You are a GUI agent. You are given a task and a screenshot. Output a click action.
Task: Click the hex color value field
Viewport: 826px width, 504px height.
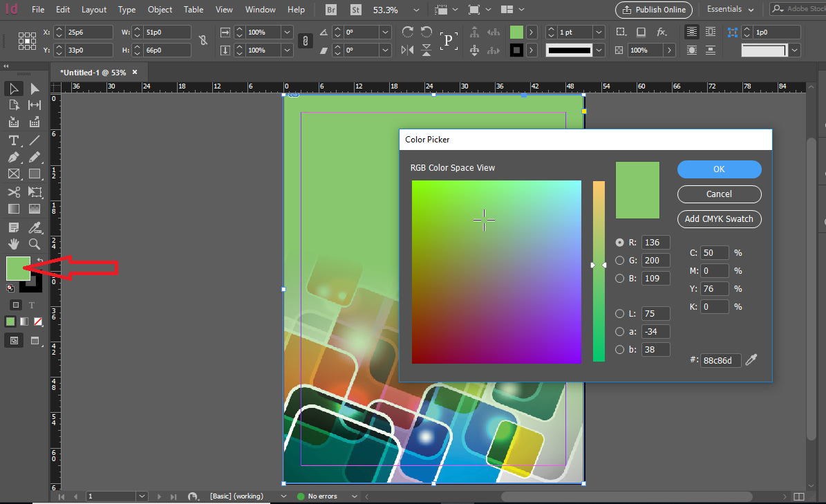click(x=720, y=360)
